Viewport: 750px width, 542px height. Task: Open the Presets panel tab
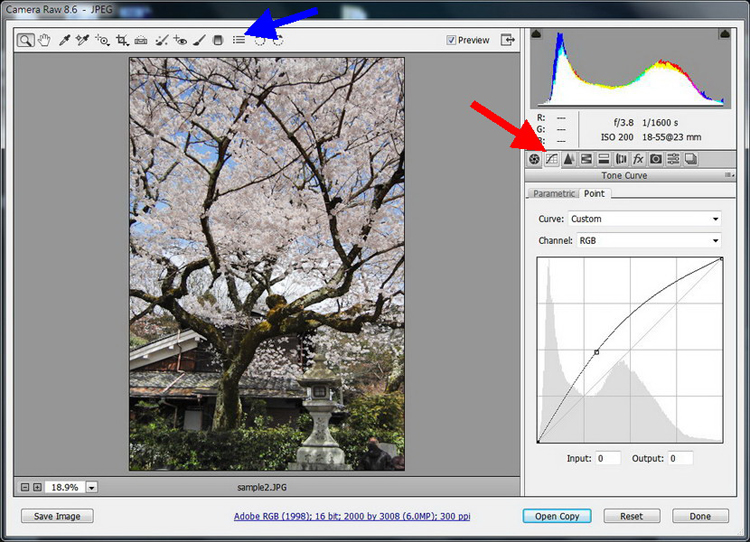click(x=673, y=159)
